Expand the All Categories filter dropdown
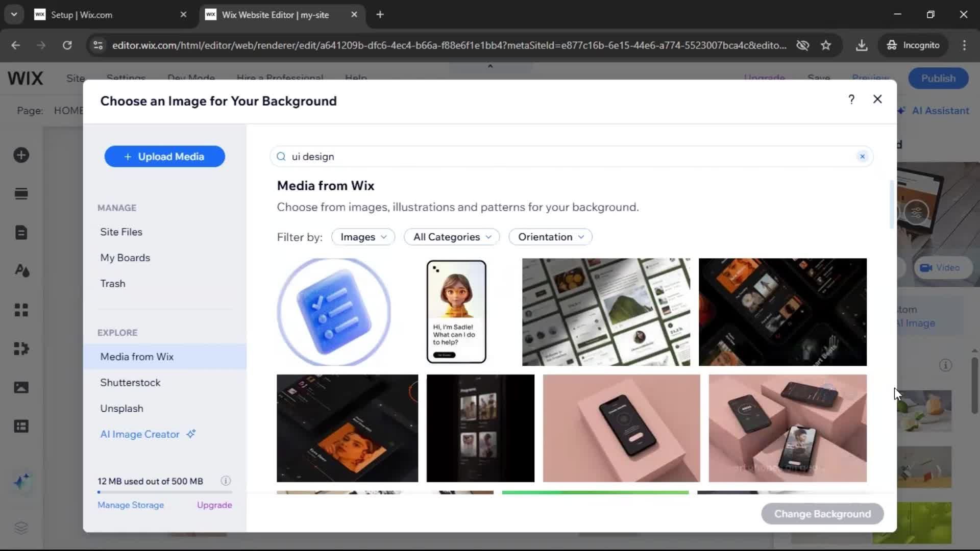 [452, 237]
